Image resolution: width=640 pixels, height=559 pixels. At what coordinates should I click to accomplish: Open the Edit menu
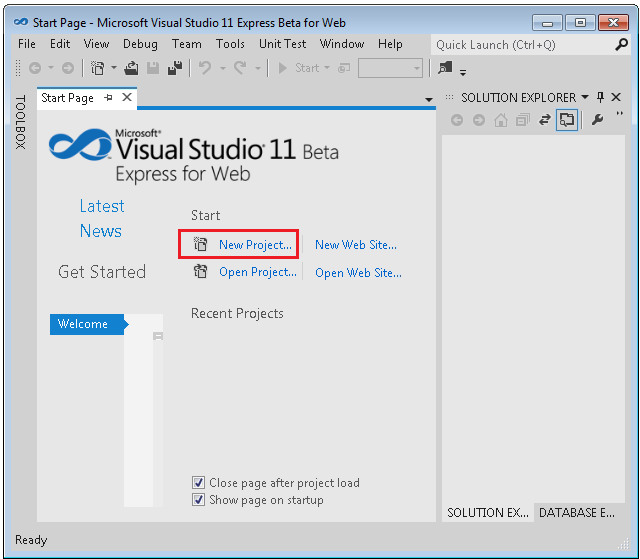pyautogui.click(x=60, y=44)
